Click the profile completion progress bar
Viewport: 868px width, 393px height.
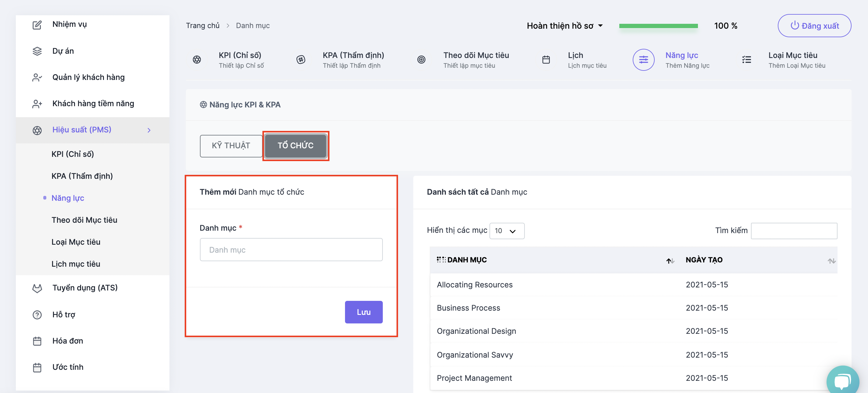[658, 26]
